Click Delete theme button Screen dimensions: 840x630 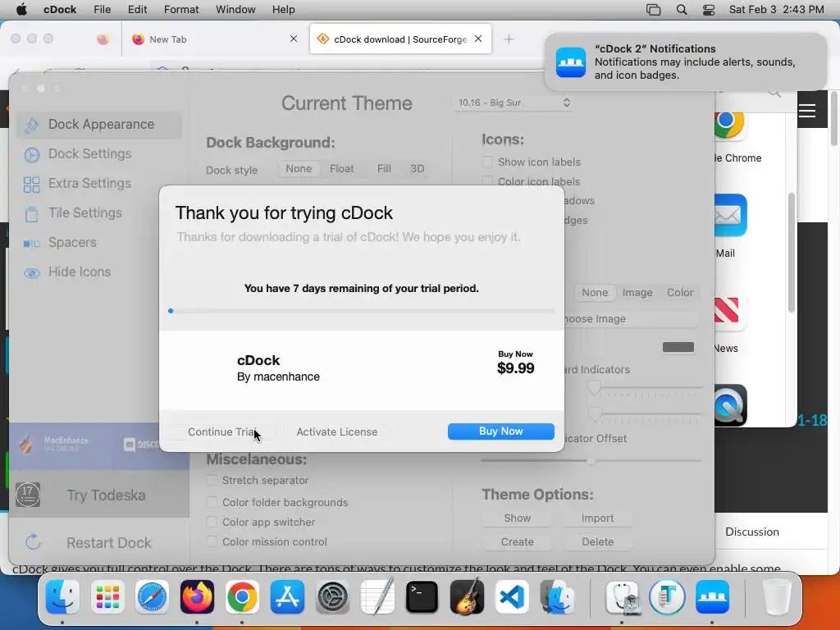597,541
